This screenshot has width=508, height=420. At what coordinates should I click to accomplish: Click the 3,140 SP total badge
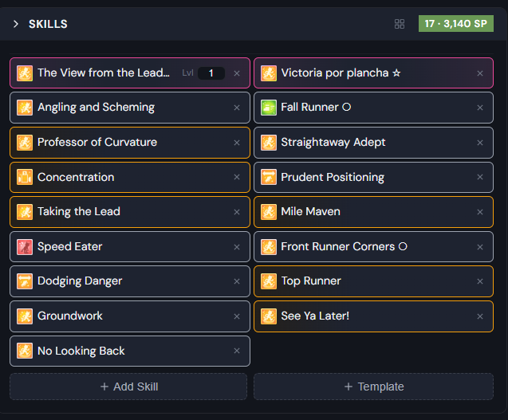(456, 24)
